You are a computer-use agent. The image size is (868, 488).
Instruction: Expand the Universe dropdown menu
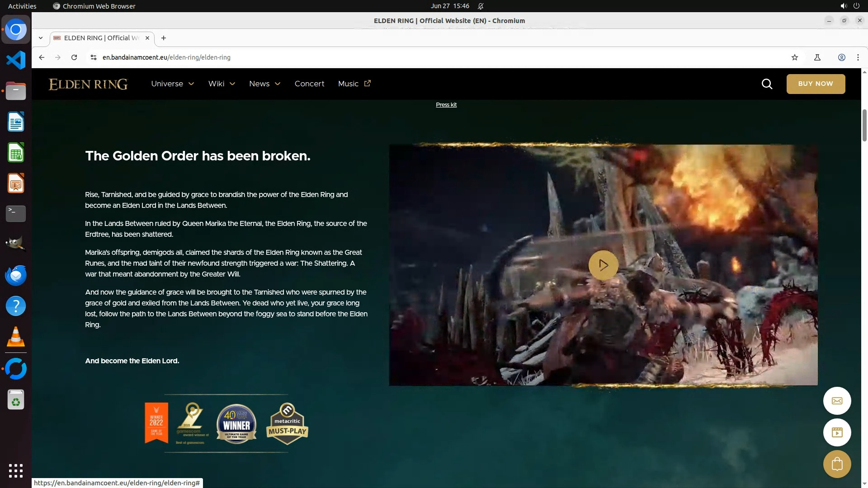coord(172,84)
